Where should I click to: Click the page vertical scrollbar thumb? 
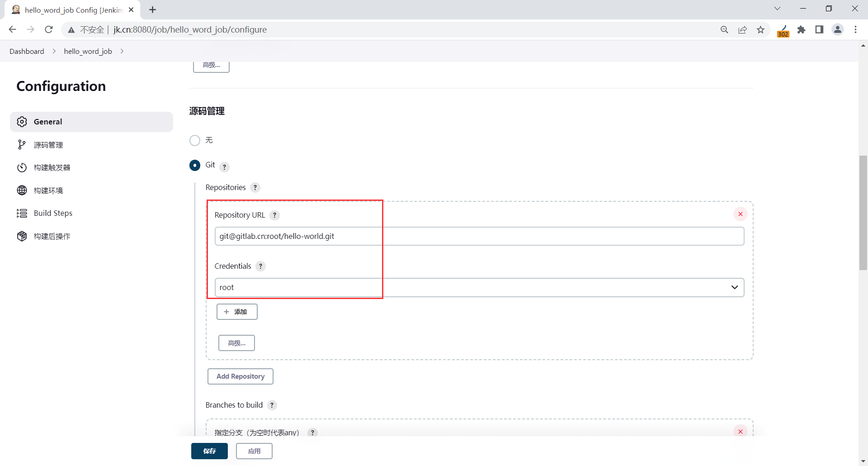point(863,213)
